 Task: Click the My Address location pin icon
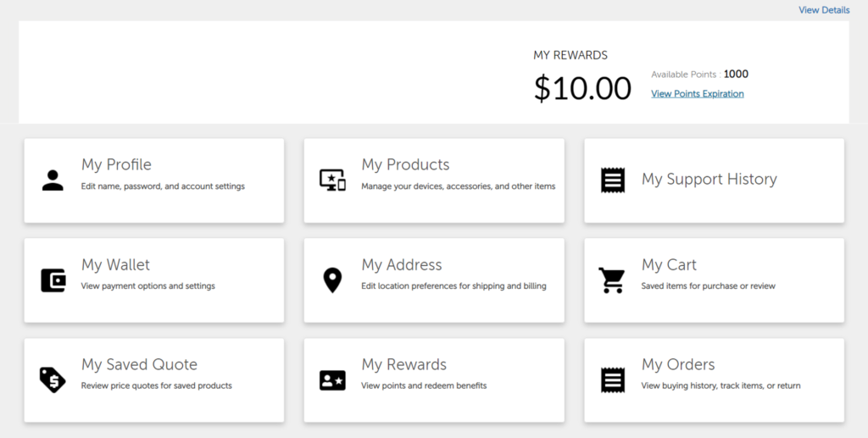pyautogui.click(x=332, y=280)
